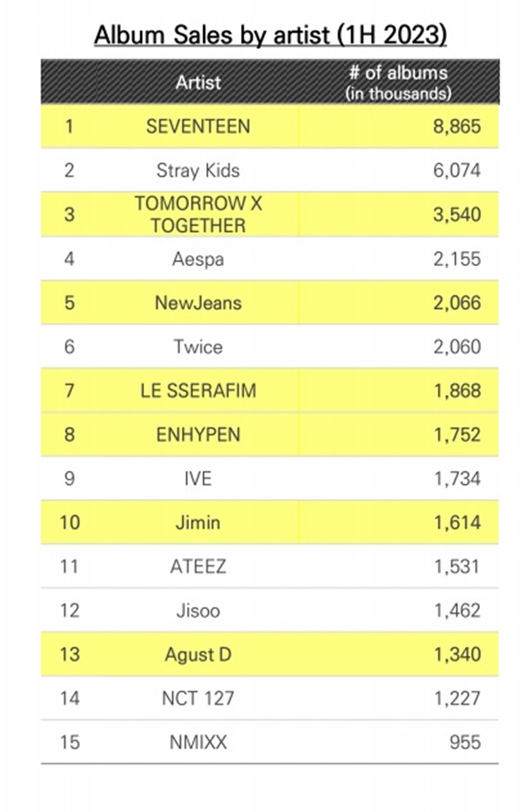Select the NewJeans row name

198,303
